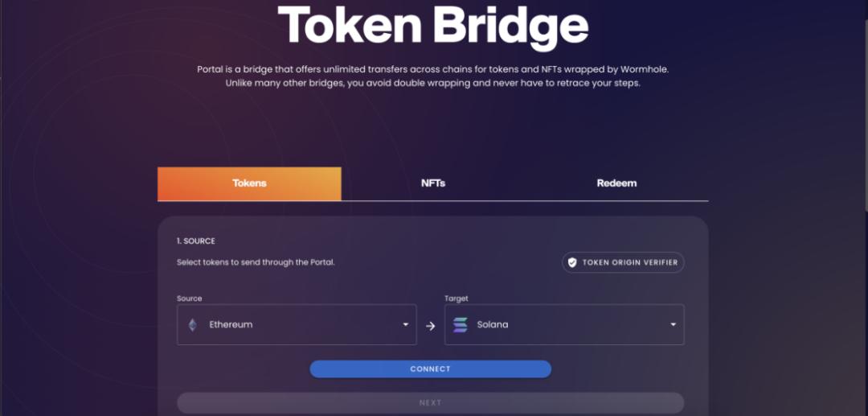Open the Token Origin Verifier
Image resolution: width=868 pixels, height=416 pixels.
tap(623, 262)
